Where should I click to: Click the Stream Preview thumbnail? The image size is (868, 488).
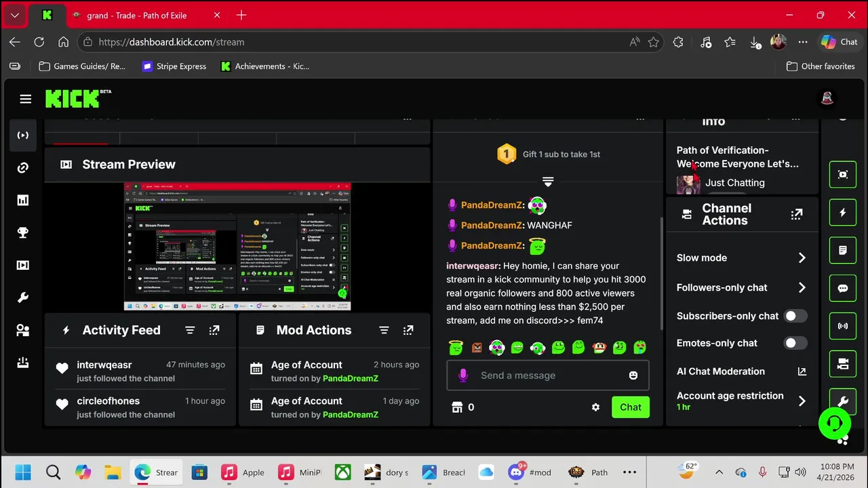tap(237, 247)
